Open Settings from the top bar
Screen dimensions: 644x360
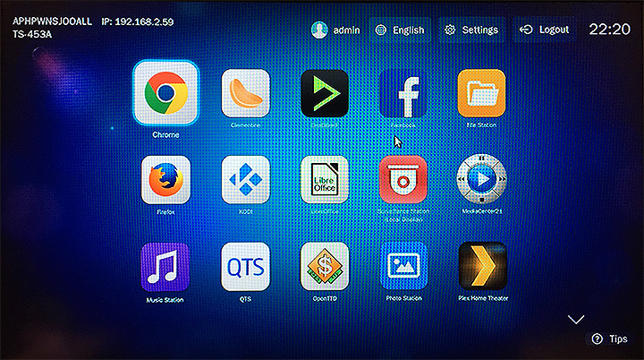point(471,30)
